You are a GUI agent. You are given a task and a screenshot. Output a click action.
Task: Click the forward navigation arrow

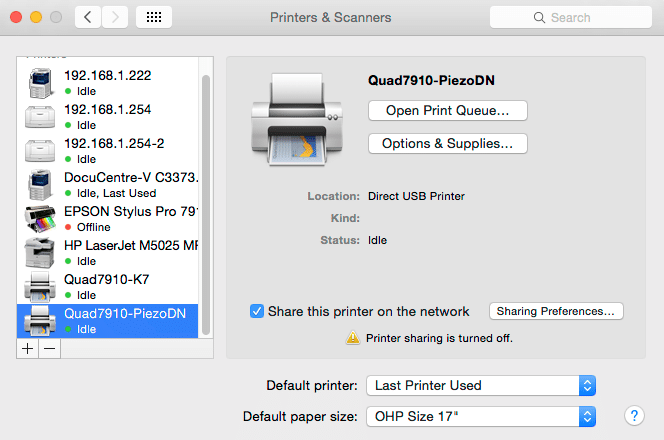115,18
